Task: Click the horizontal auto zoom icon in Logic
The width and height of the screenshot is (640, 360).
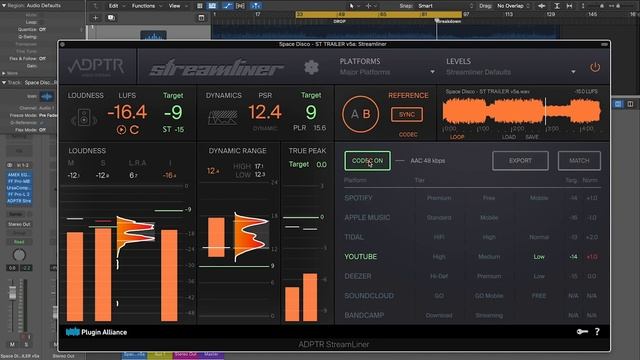Action: click(x=569, y=6)
